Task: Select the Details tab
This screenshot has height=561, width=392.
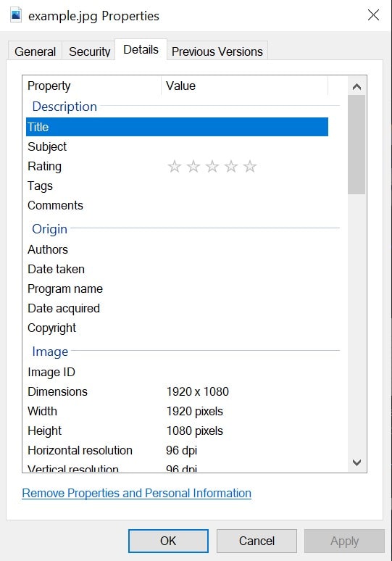Action: pyautogui.click(x=141, y=50)
